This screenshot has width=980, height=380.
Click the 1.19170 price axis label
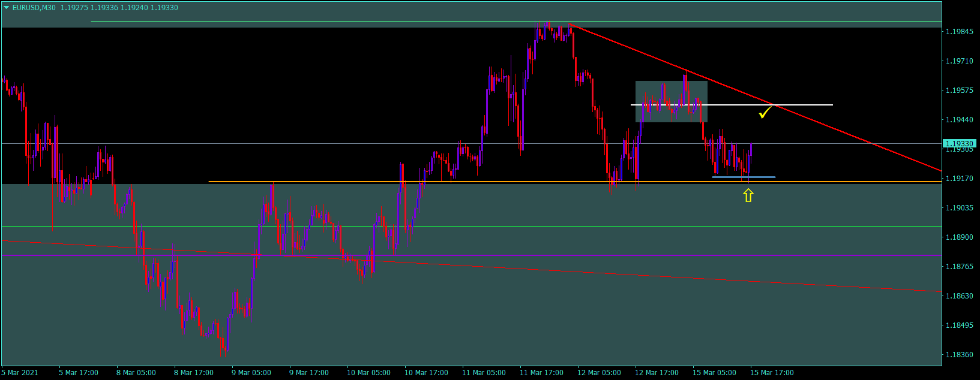959,179
